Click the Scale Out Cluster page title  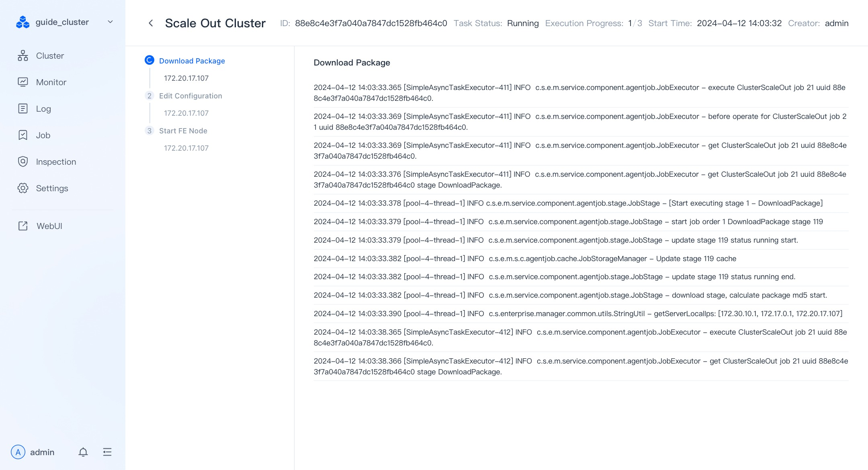[215, 23]
